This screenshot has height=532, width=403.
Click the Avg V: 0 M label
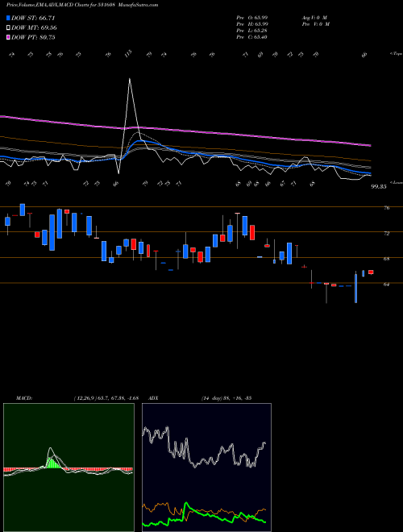(x=314, y=18)
